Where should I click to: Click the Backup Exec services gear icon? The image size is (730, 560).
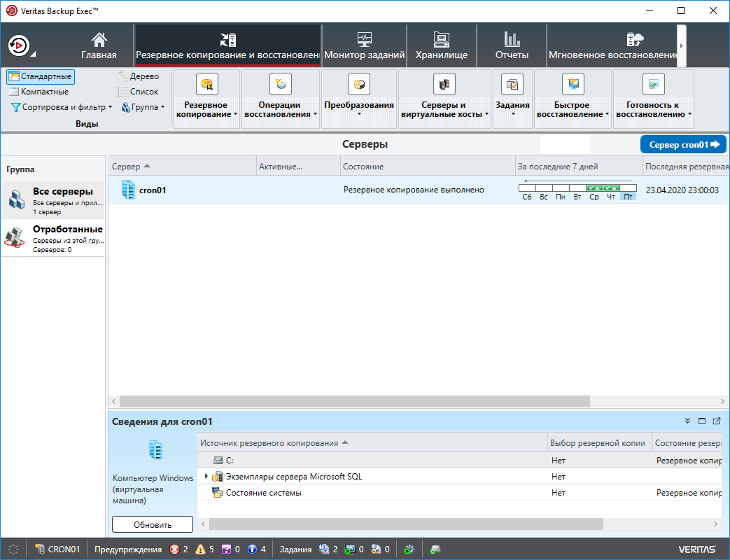[409, 549]
